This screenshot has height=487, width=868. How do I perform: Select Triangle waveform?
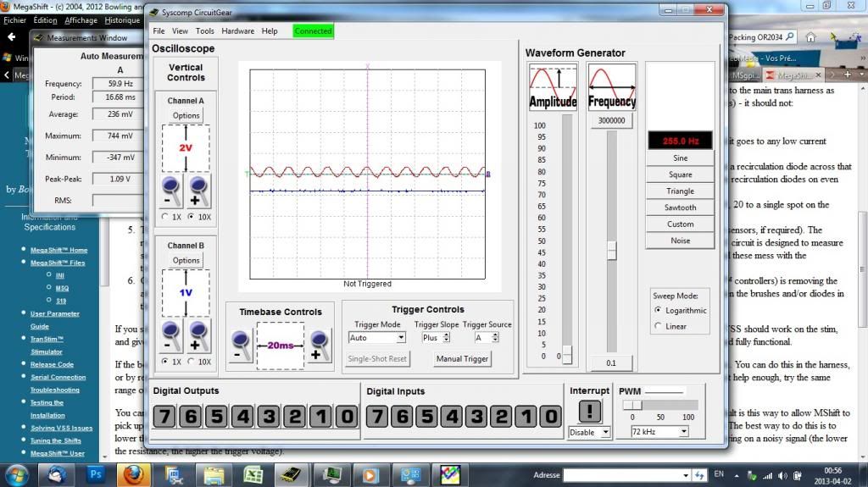click(x=681, y=191)
